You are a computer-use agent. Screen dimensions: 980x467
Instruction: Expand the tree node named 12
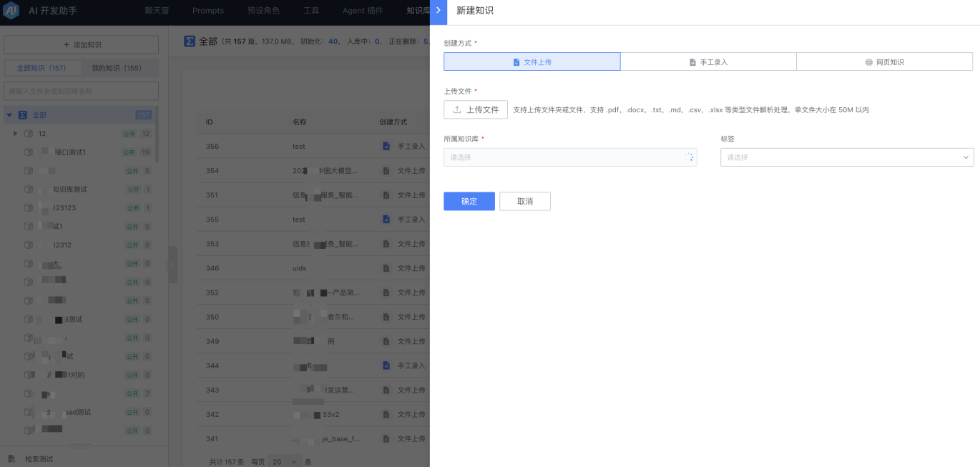point(15,133)
